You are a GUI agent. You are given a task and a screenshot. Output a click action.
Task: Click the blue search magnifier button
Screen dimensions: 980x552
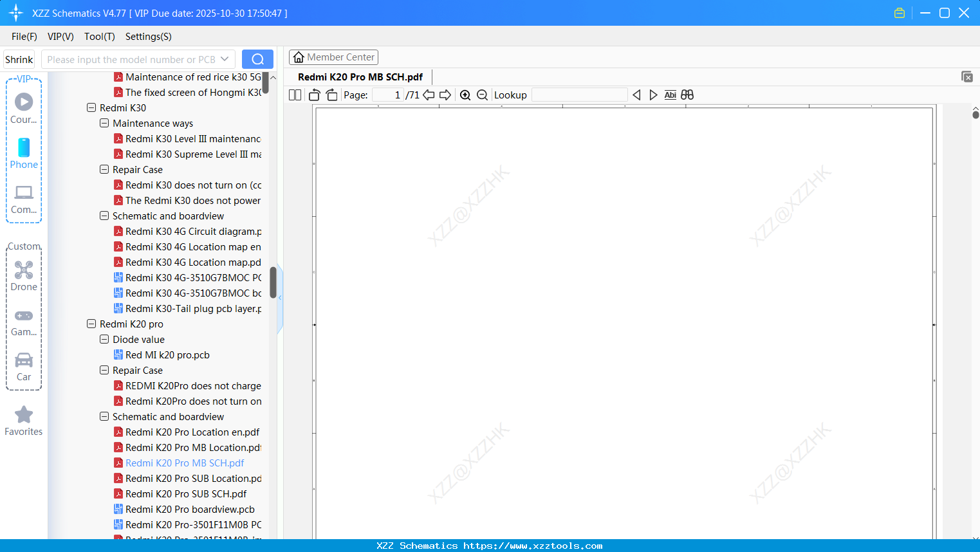tap(257, 59)
